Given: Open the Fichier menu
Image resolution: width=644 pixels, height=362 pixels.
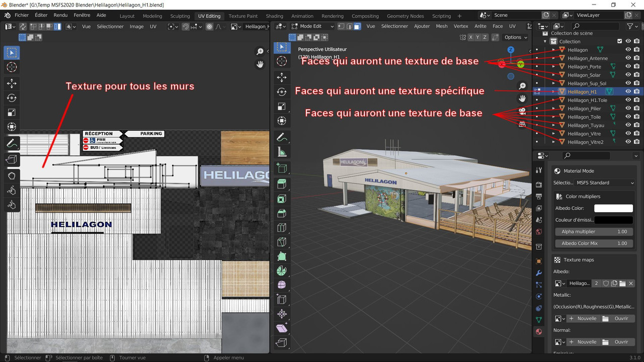Looking at the screenshot, I should (22, 15).
